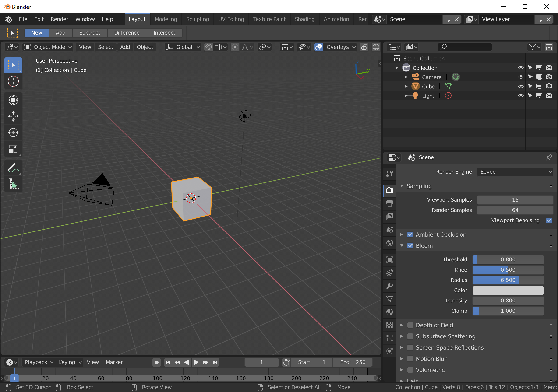Click the Bloom Color swatch
558x392 pixels.
(508, 290)
